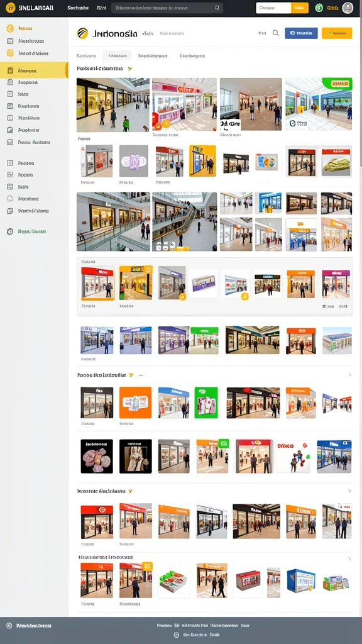Open the user avatar in the top-right corner

pyautogui.click(x=348, y=8)
